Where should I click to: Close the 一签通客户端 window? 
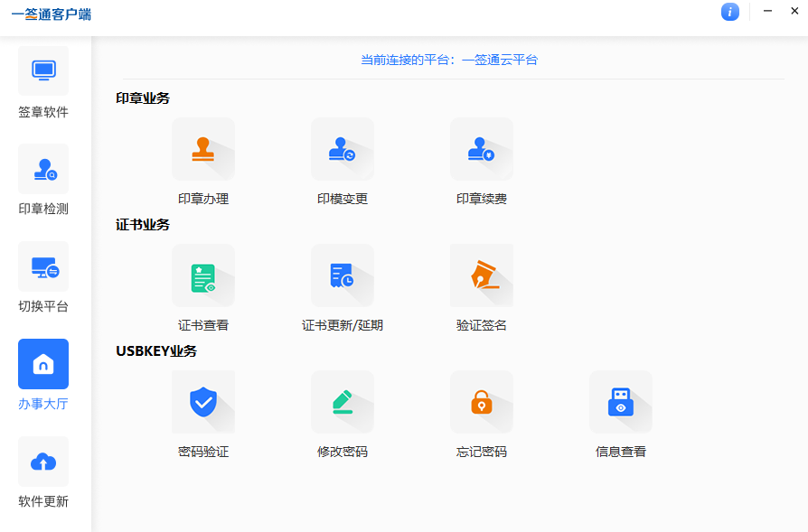795,12
